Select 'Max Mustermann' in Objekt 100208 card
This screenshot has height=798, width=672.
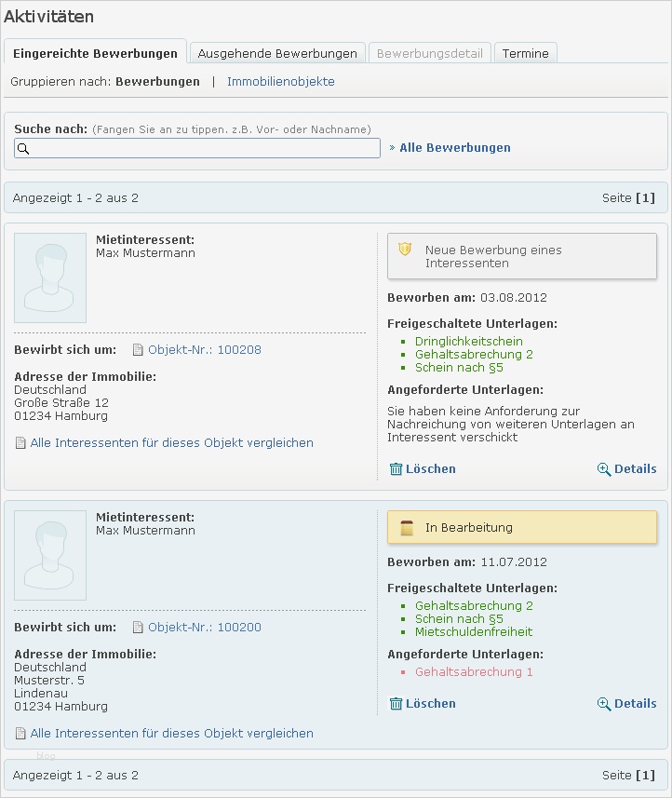[x=145, y=253]
